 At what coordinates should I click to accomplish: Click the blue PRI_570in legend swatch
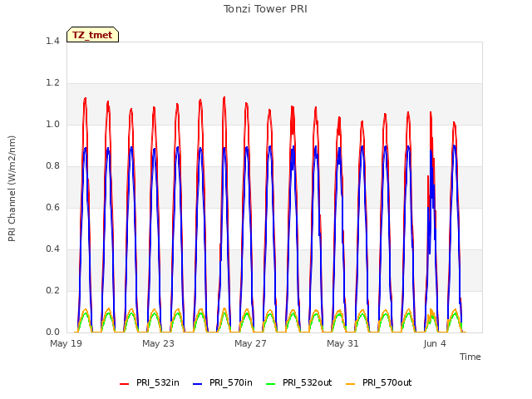[198, 384]
